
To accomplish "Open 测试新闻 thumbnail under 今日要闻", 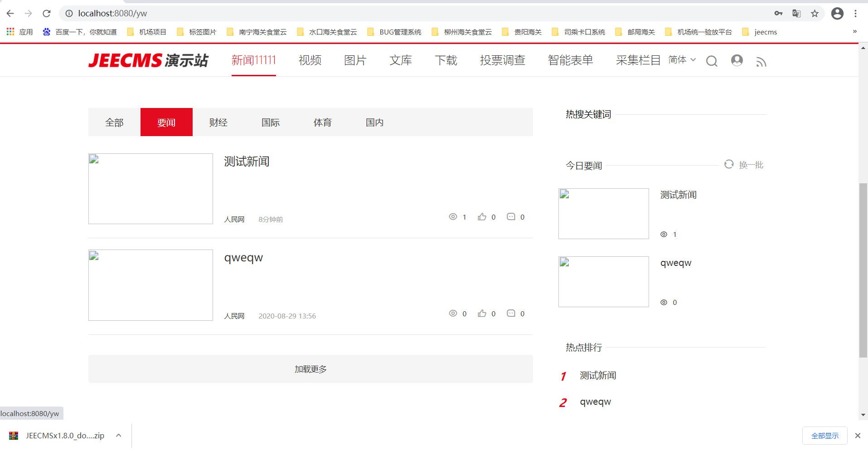I will pyautogui.click(x=604, y=214).
